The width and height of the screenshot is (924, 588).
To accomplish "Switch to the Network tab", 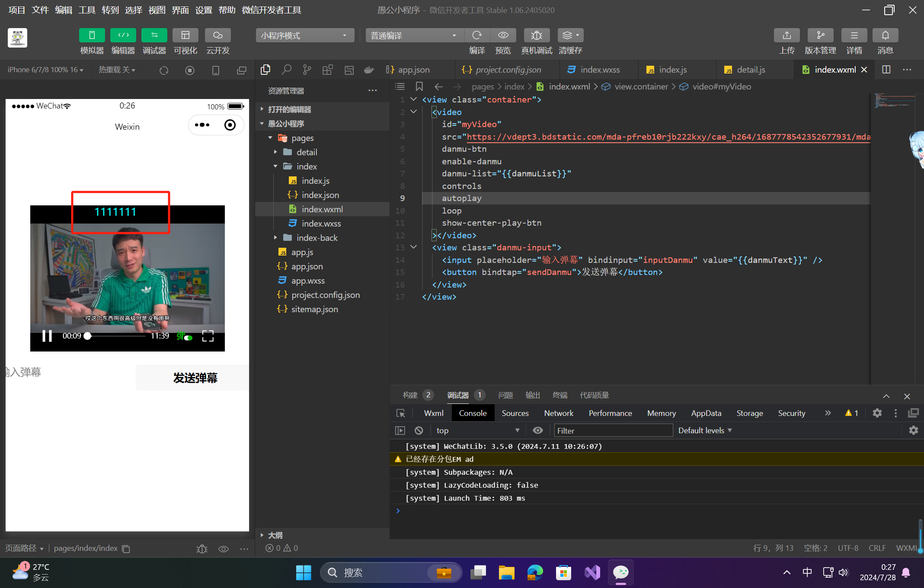I will (558, 413).
